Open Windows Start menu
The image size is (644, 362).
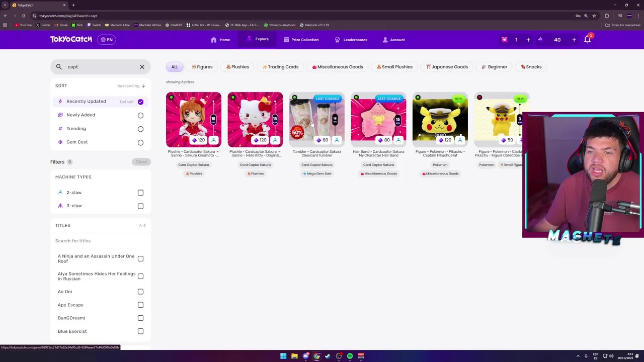[x=283, y=356]
